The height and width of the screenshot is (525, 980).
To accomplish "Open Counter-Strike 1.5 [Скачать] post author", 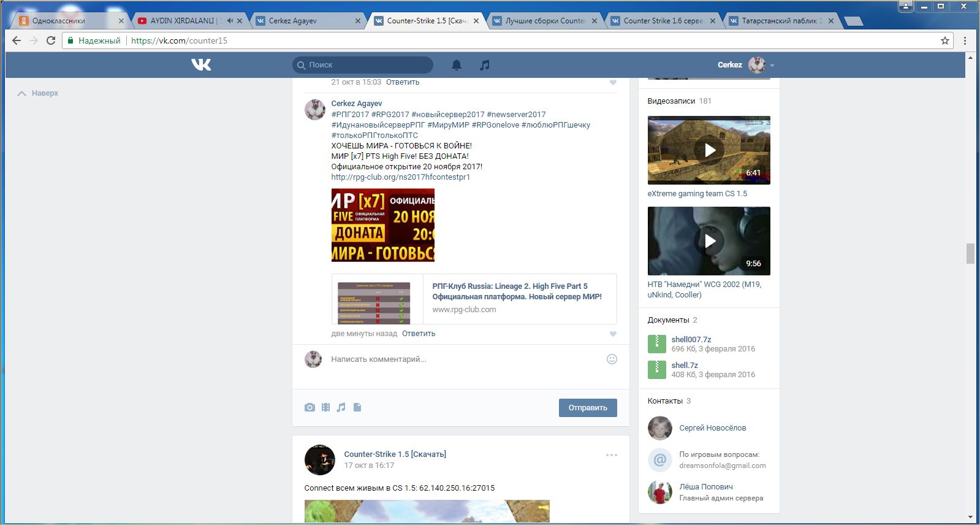I will pyautogui.click(x=395, y=454).
